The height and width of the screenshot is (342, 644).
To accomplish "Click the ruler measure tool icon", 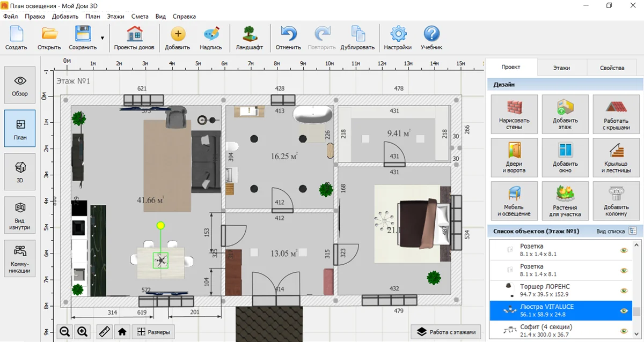I will [x=104, y=332].
